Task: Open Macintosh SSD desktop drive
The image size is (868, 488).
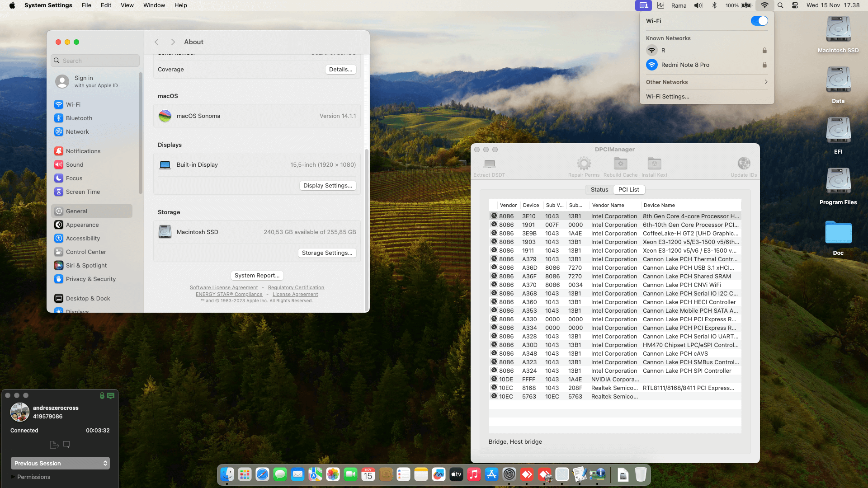Action: pos(838,34)
